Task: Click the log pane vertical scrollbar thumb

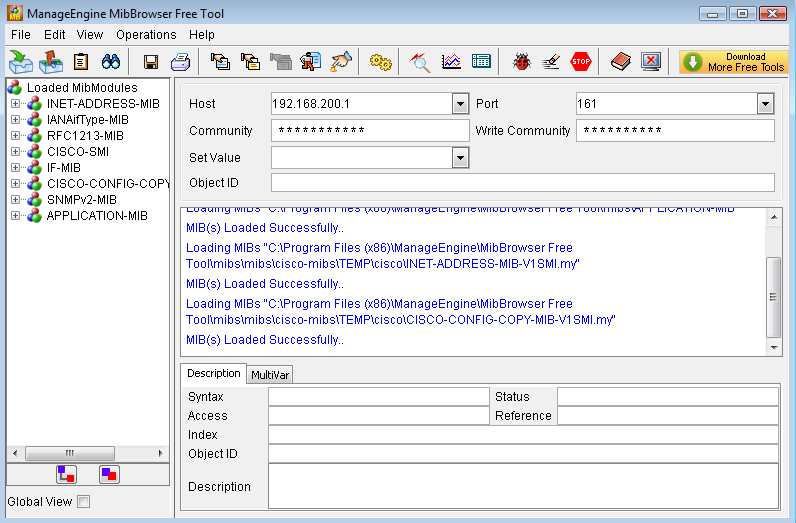Action: coord(773,297)
